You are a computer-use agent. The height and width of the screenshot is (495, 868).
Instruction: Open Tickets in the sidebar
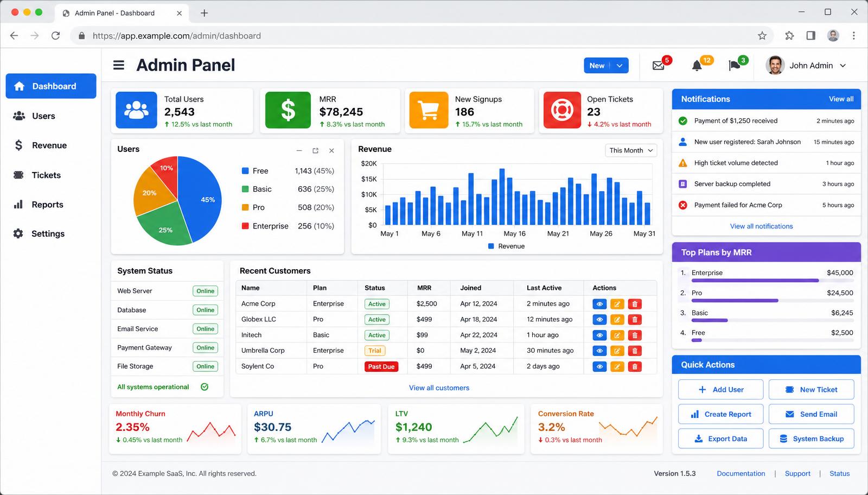pos(51,175)
